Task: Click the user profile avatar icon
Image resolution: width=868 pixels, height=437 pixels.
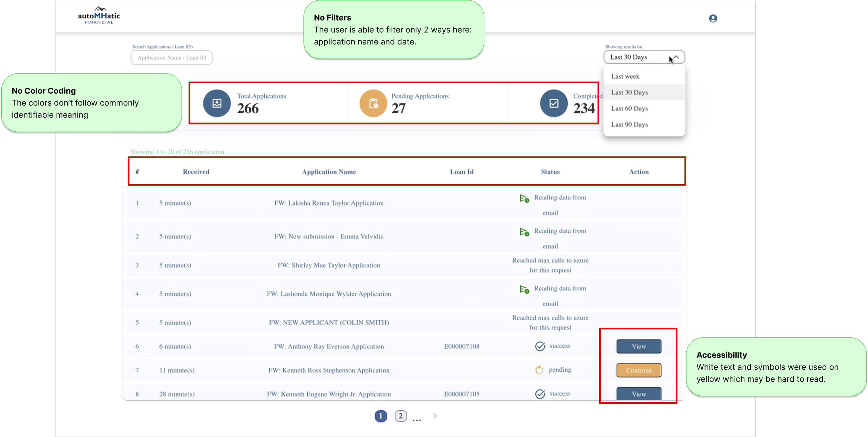Action: 713,18
